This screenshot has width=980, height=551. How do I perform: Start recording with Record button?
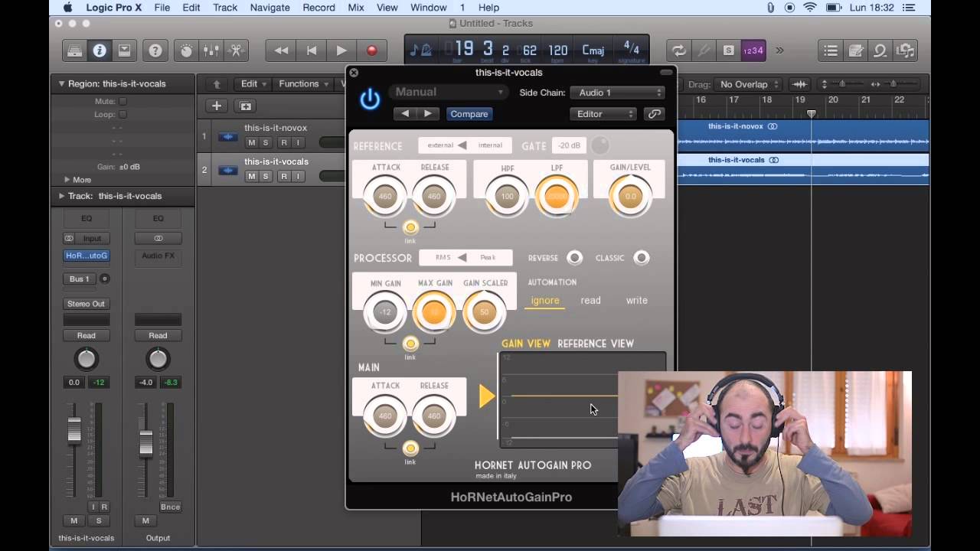coord(372,51)
